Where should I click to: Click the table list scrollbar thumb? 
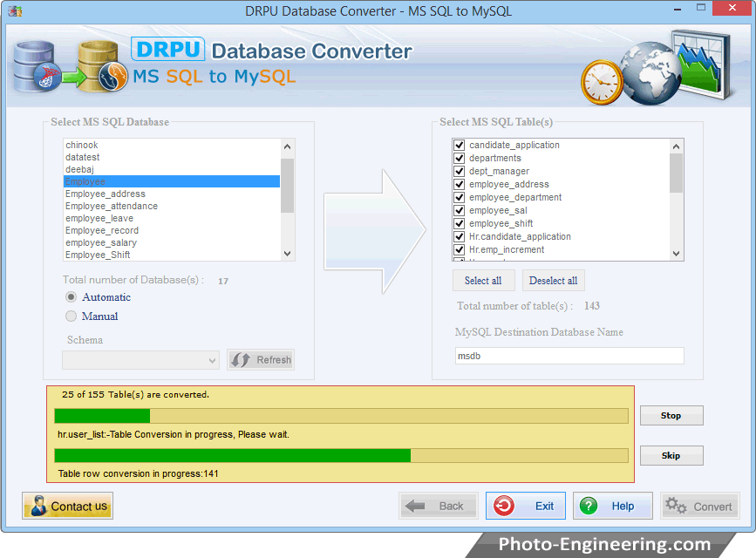pyautogui.click(x=676, y=173)
